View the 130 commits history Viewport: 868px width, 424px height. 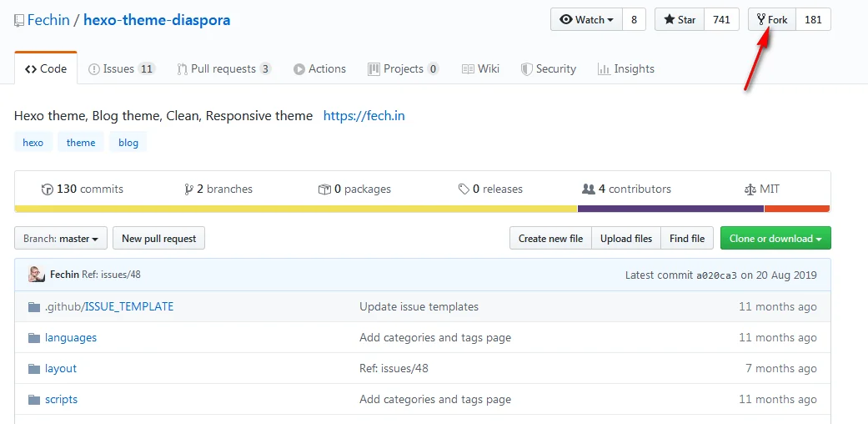(83, 189)
